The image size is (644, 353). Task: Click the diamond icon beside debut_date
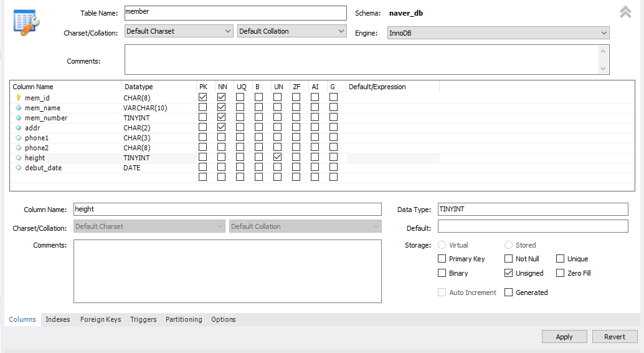pyautogui.click(x=18, y=167)
